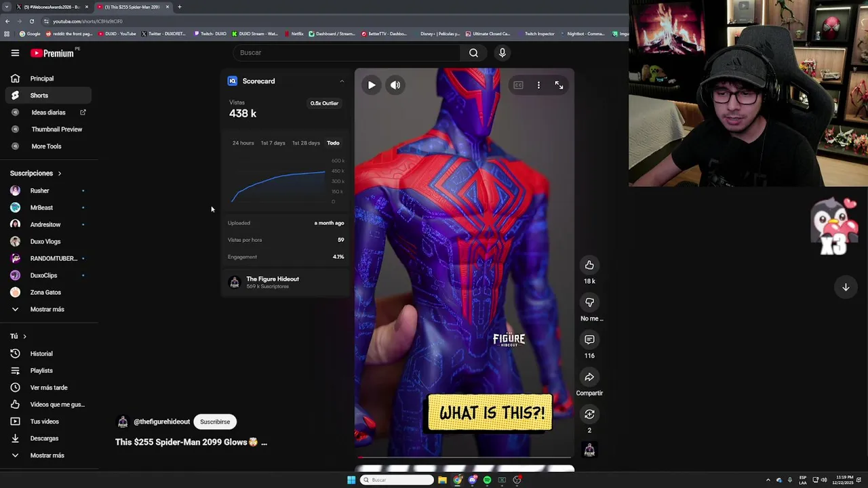
Task: Open MrBeast subscription channel
Action: [49, 207]
